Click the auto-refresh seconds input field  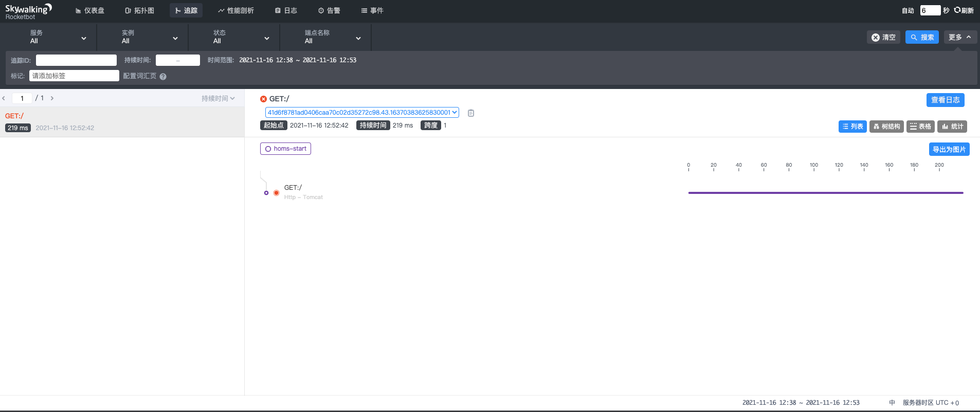pyautogui.click(x=930, y=10)
